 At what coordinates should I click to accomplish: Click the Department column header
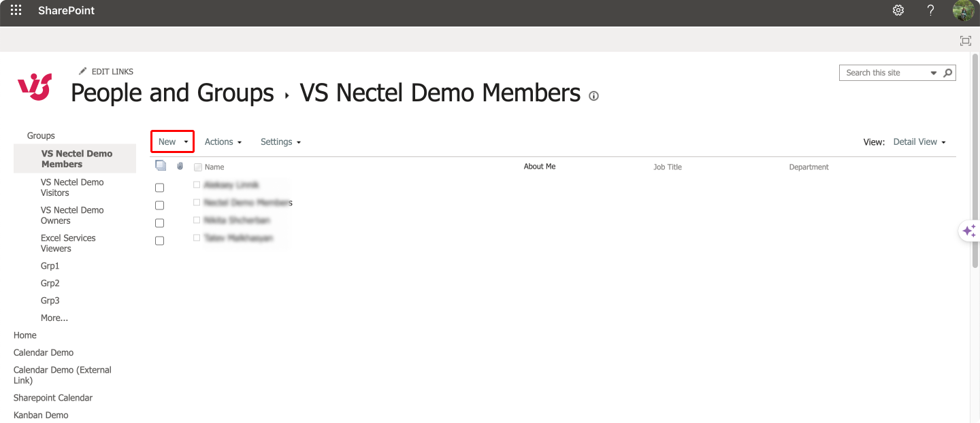(809, 167)
